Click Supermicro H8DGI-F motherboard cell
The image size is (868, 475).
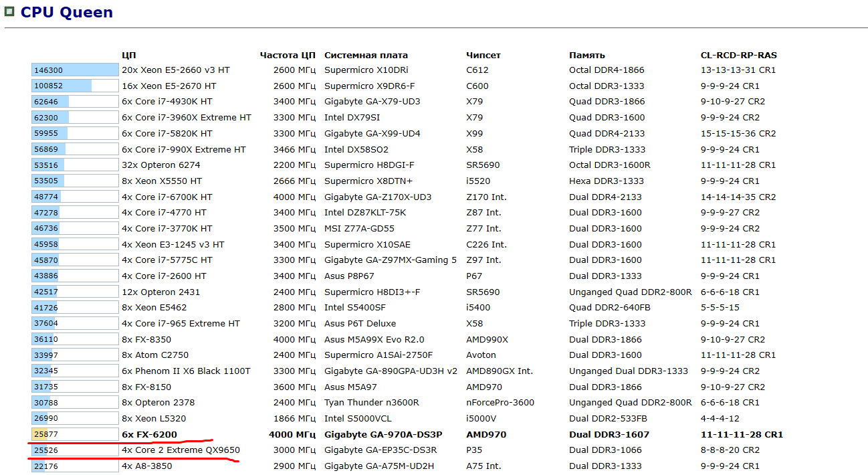[x=370, y=165]
